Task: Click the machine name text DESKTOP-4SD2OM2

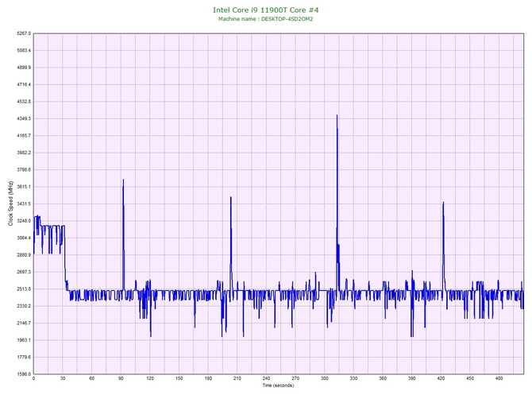Action: pyautogui.click(x=287, y=19)
